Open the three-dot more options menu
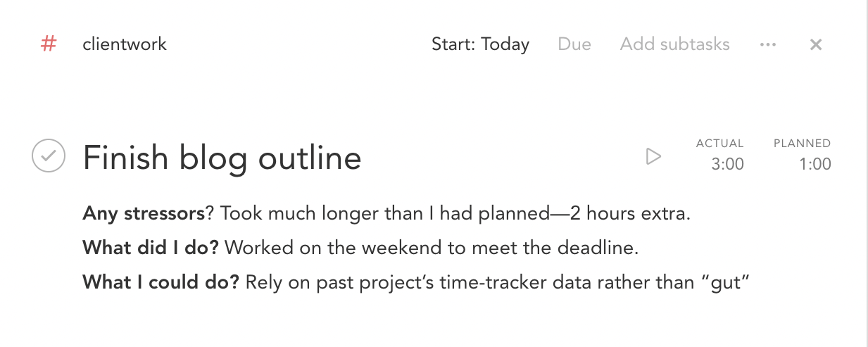This screenshot has height=347, width=868. (x=768, y=44)
